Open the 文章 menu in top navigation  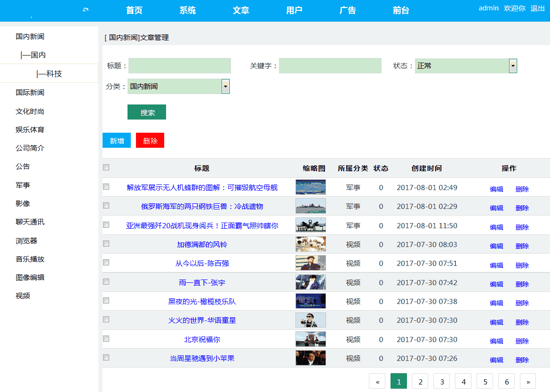pyautogui.click(x=241, y=10)
